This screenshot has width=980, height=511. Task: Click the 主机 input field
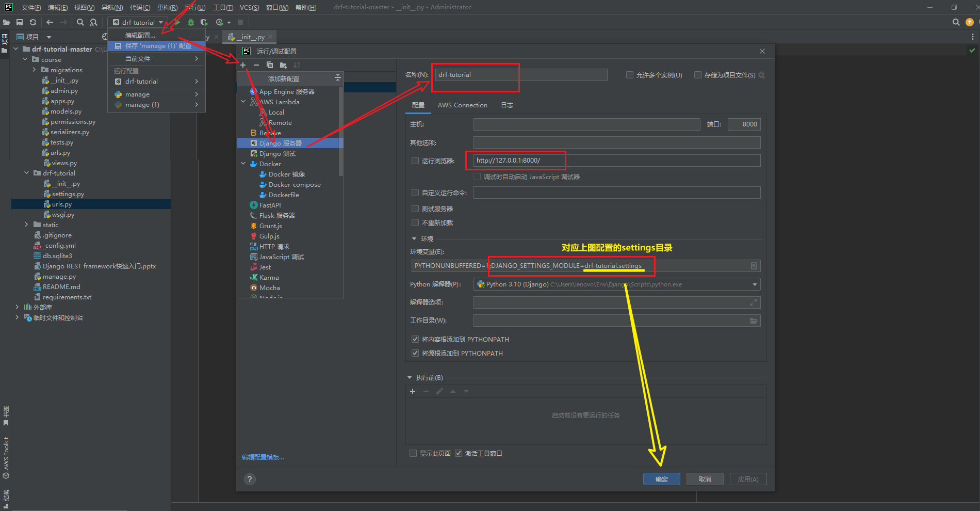click(x=586, y=124)
